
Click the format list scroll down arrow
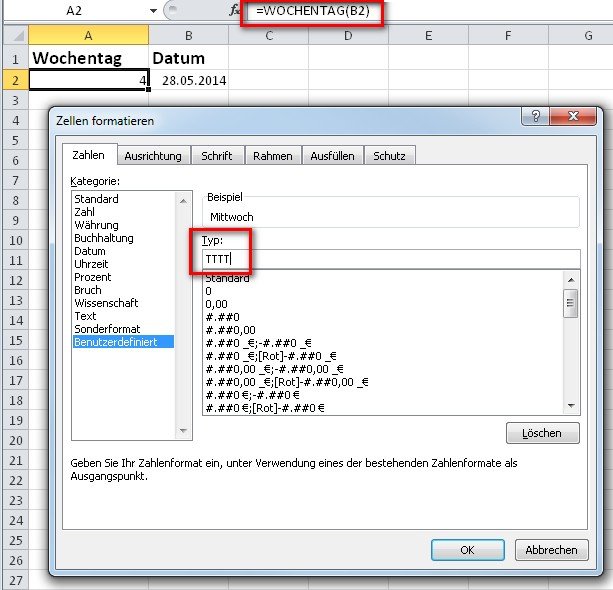click(x=571, y=405)
